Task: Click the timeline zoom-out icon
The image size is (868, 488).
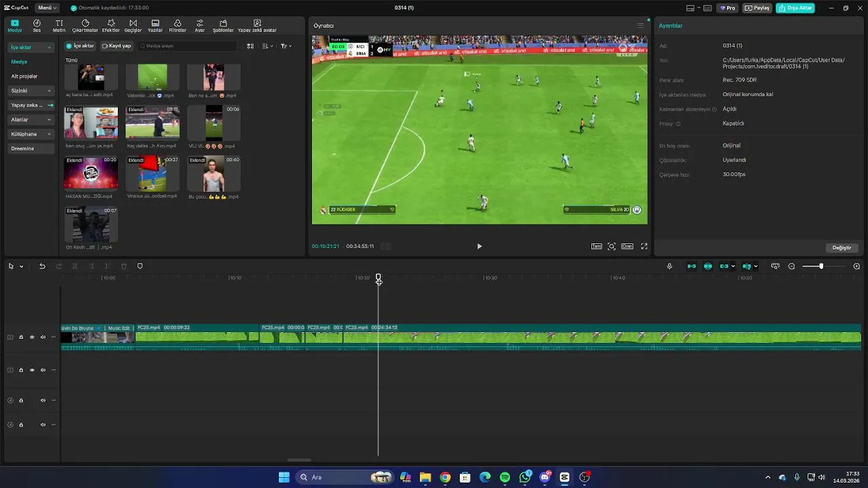Action: 791,266
